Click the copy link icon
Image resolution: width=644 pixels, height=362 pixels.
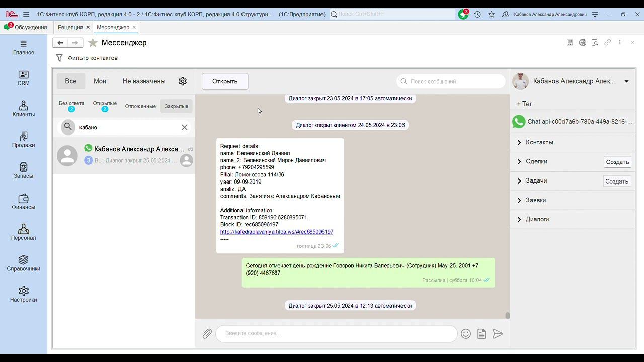pos(608,43)
